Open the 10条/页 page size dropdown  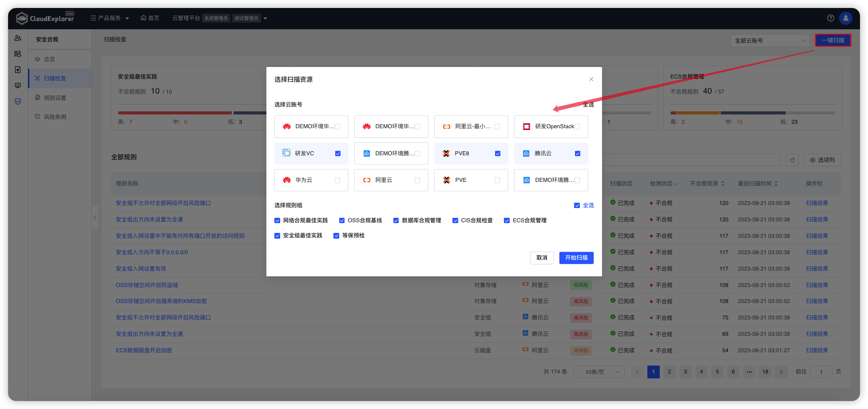pos(599,372)
